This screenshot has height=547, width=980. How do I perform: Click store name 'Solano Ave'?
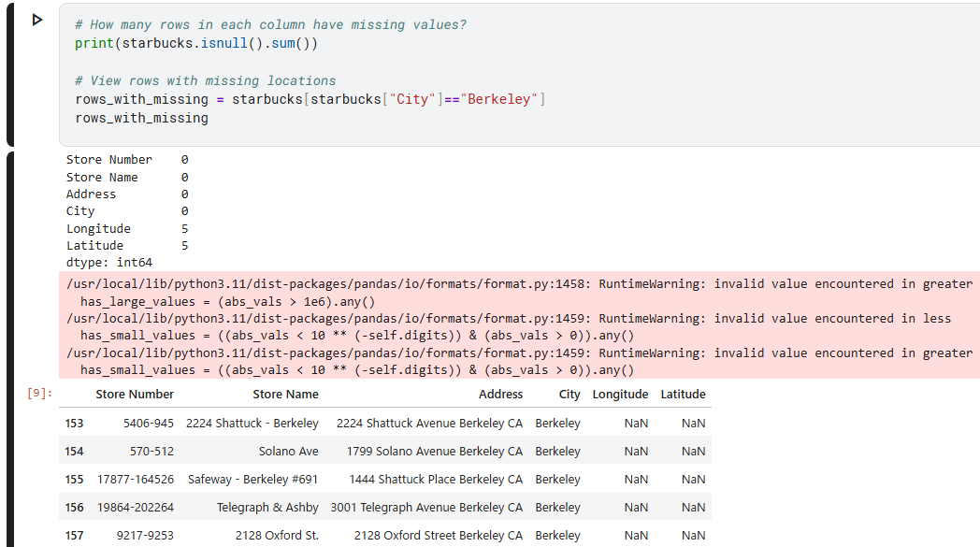click(289, 452)
